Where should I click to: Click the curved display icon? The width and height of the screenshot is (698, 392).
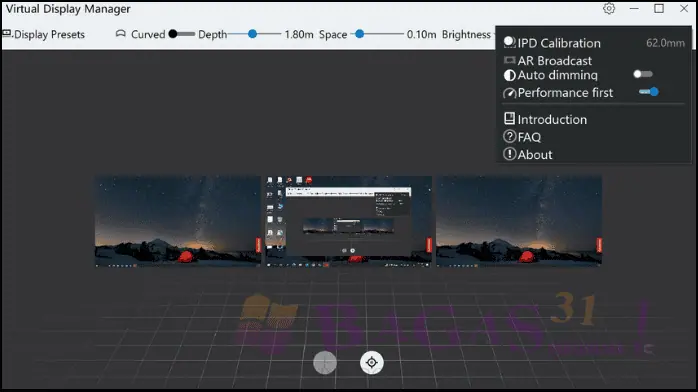pos(120,34)
